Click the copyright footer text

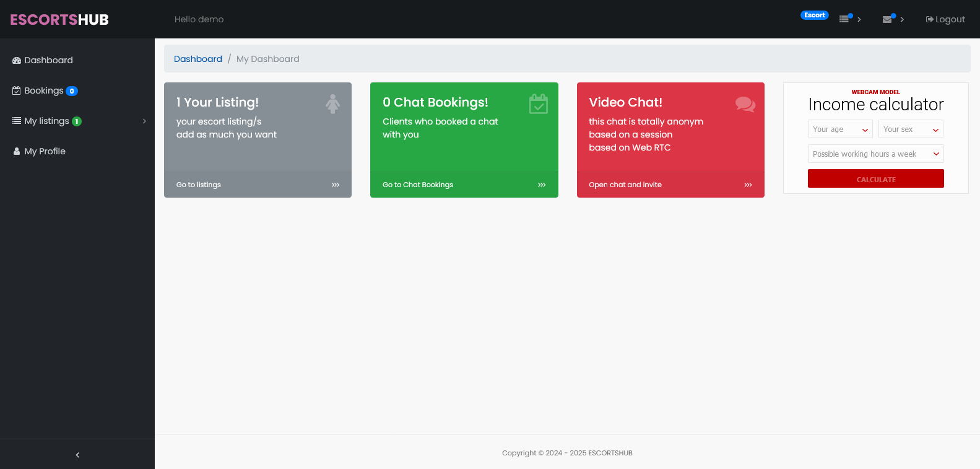coord(567,453)
